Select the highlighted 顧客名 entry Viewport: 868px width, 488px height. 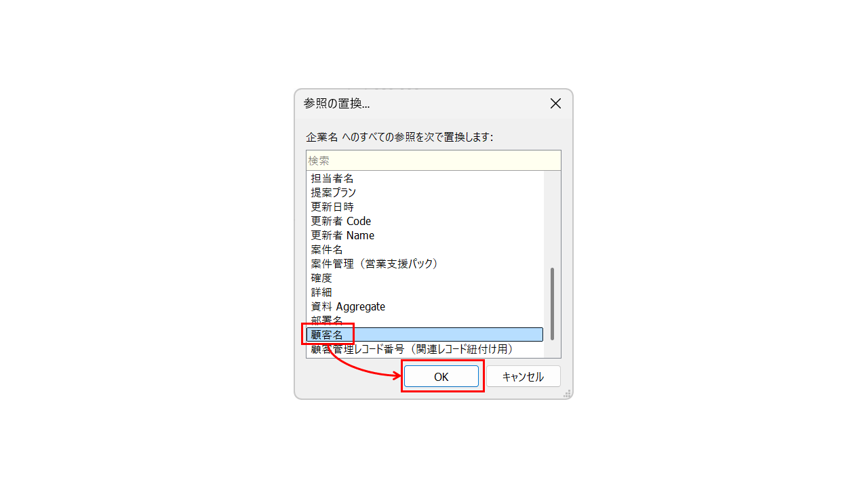click(x=425, y=335)
